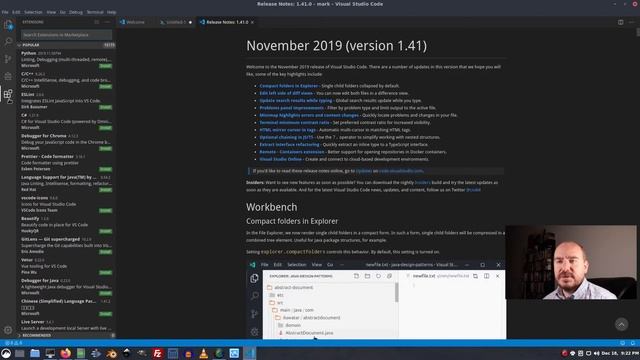This screenshot has height=360, width=640.
Task: Open the Manage gear in the activity bar
Action: (x=8, y=329)
